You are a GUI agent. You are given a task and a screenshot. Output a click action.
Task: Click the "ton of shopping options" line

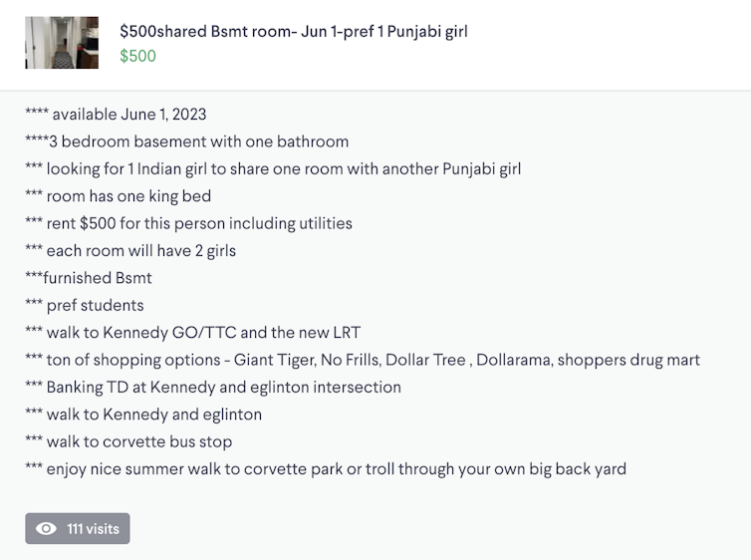(x=363, y=360)
